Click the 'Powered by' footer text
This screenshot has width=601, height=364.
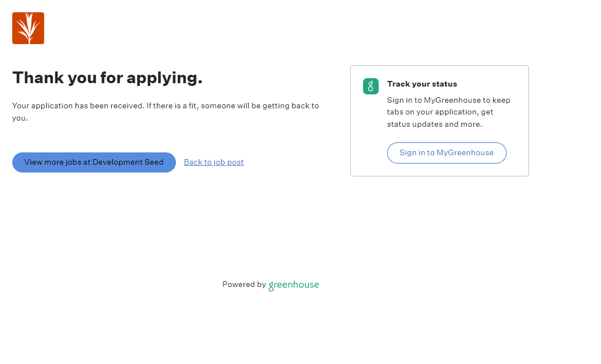[x=244, y=285]
